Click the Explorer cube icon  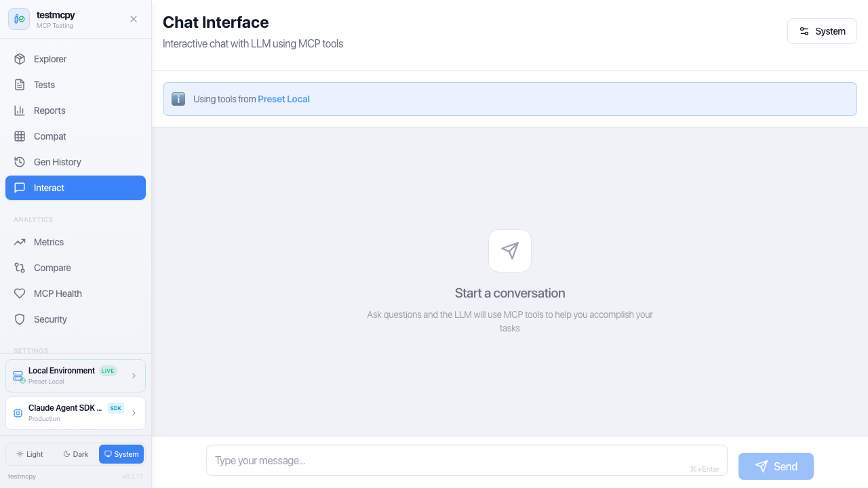20,59
